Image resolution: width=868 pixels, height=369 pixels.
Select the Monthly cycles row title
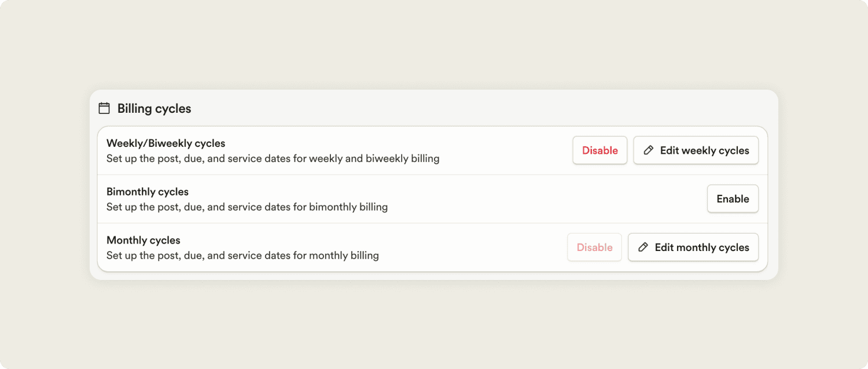point(144,240)
